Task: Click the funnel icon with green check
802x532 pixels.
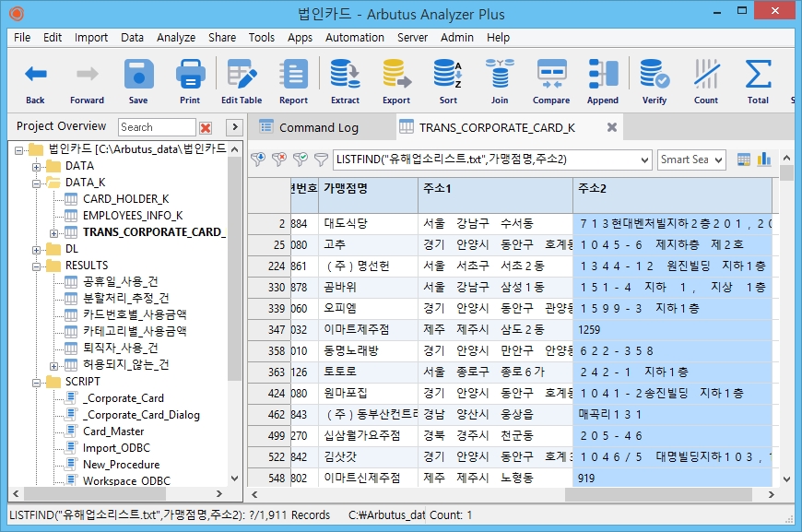Action: coord(301,160)
